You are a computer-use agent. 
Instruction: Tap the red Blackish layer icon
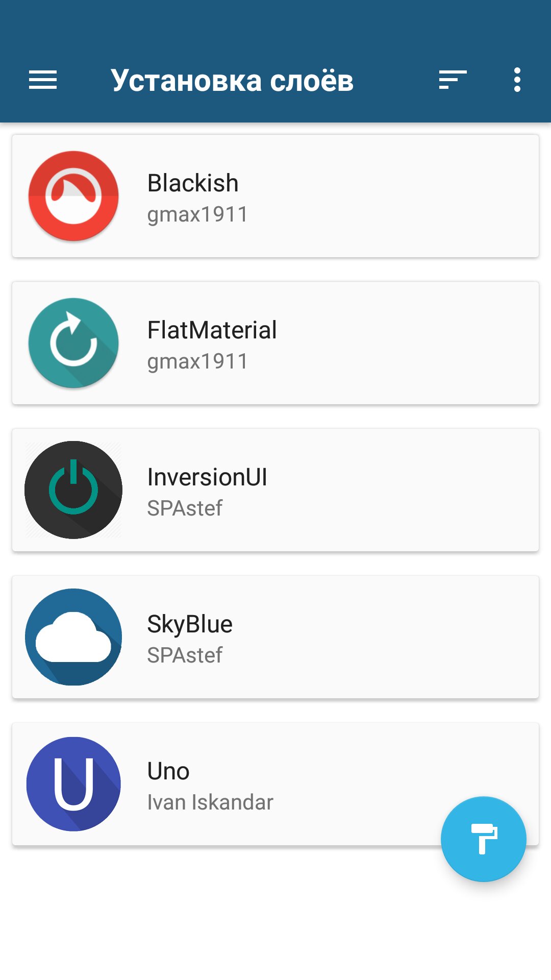point(73,196)
